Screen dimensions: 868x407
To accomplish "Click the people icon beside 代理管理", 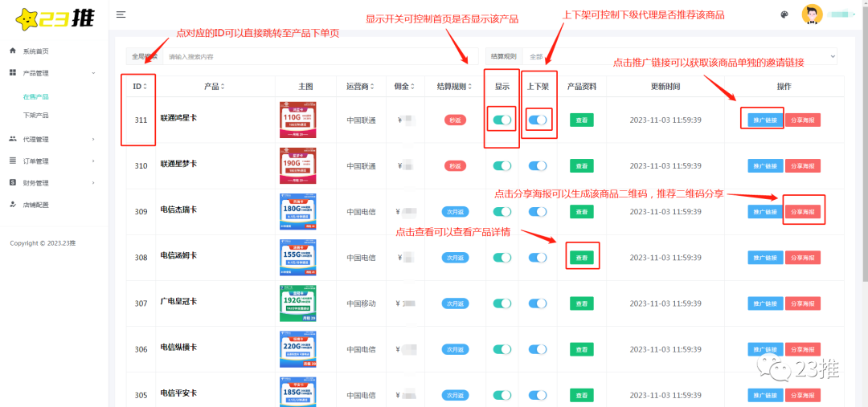I will (13, 139).
